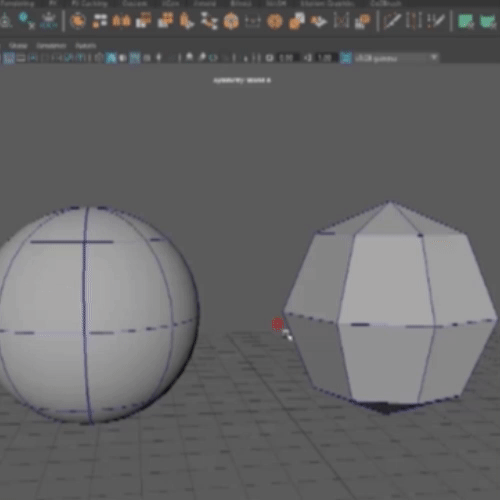Click the orange sphere with white page shelf icon
The width and height of the screenshot is (500, 500).
[x=297, y=21]
